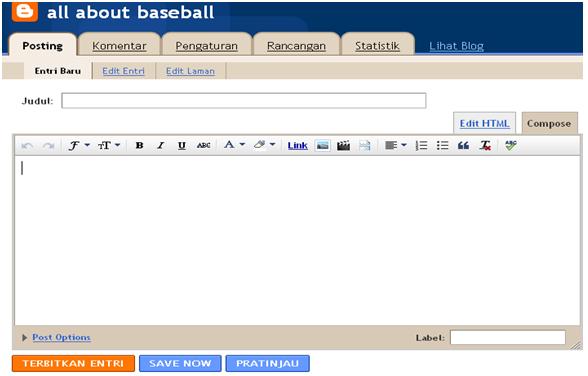
Task: Go to the Edit Laman sub-tab
Action: [x=190, y=71]
